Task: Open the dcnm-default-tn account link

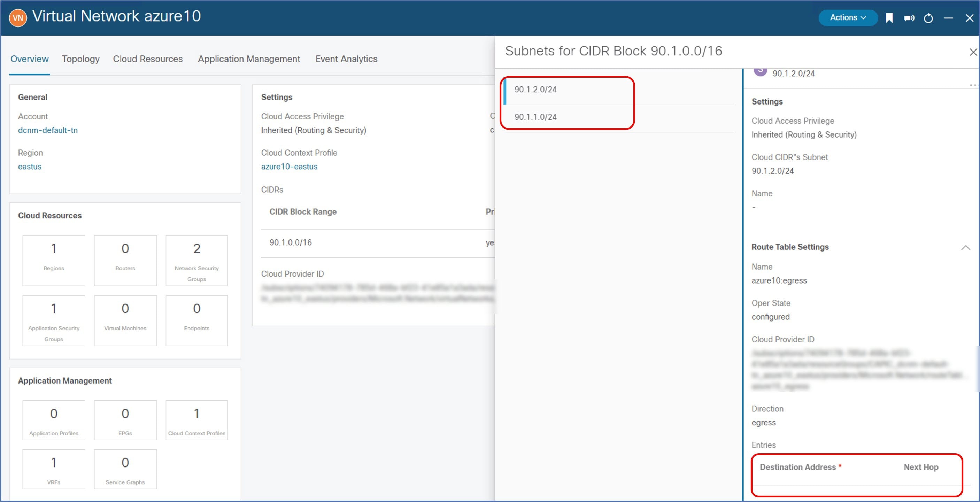Action: click(48, 130)
